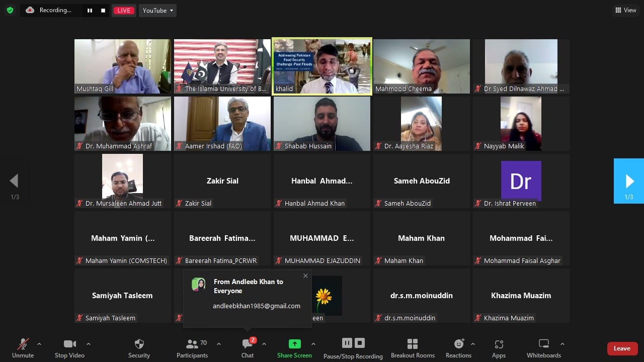Open the YouTube live stream dropdown

(157, 11)
